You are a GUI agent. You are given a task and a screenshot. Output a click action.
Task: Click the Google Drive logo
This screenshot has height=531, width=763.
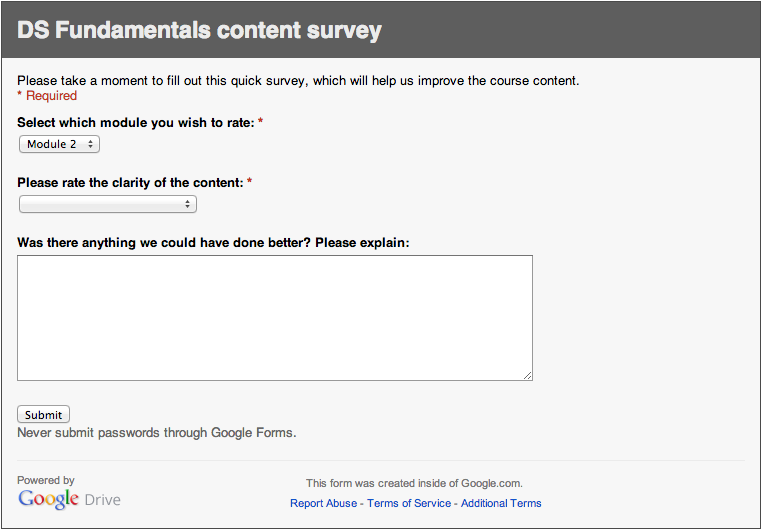point(69,499)
